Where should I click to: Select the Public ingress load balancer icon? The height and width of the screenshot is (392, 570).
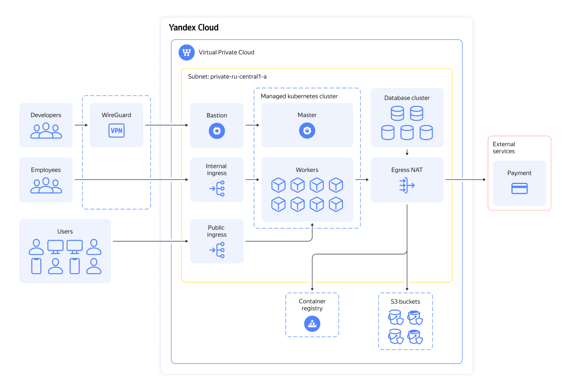[x=217, y=250]
